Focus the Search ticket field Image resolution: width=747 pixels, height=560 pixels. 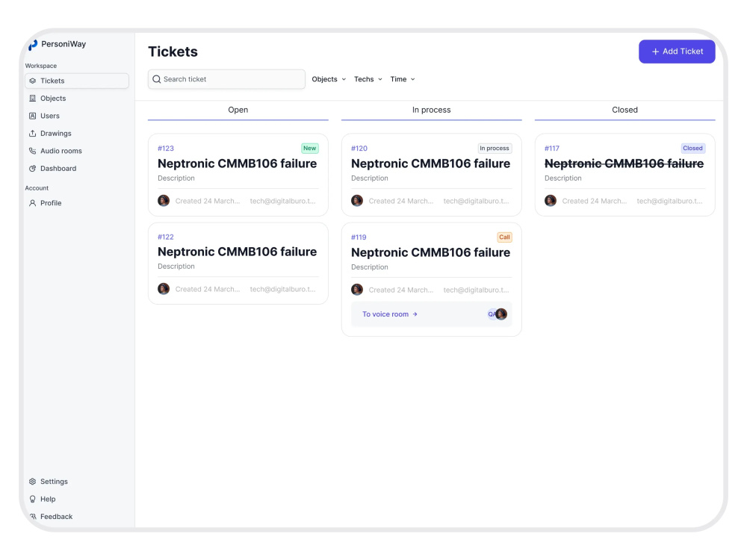click(226, 80)
